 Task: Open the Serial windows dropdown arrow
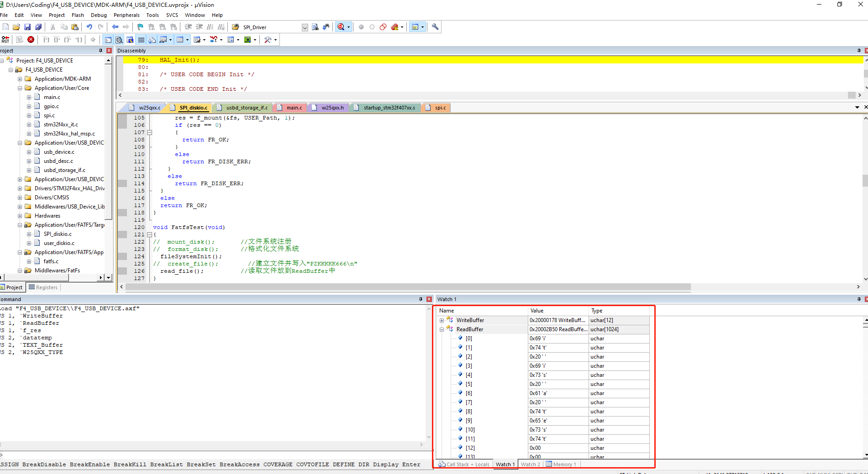[x=204, y=40]
